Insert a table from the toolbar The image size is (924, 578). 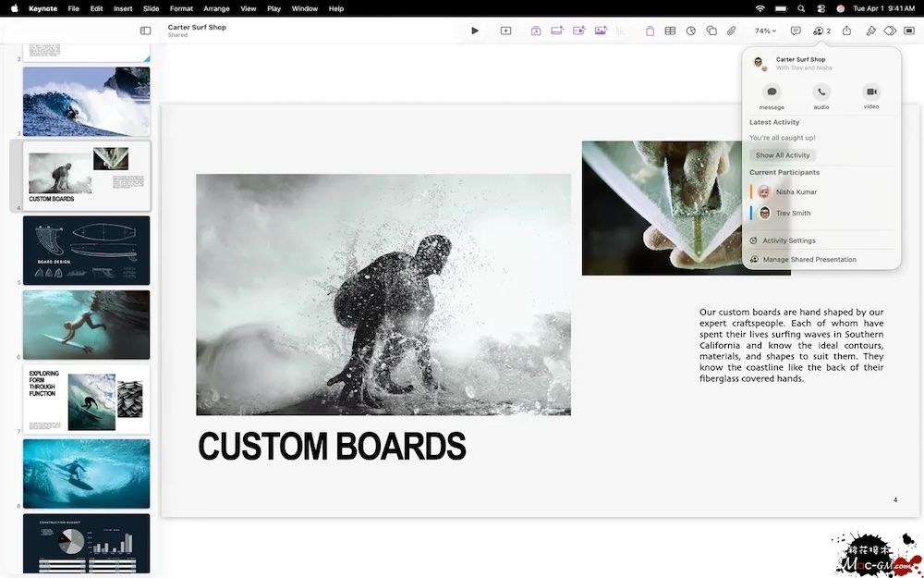[670, 31]
